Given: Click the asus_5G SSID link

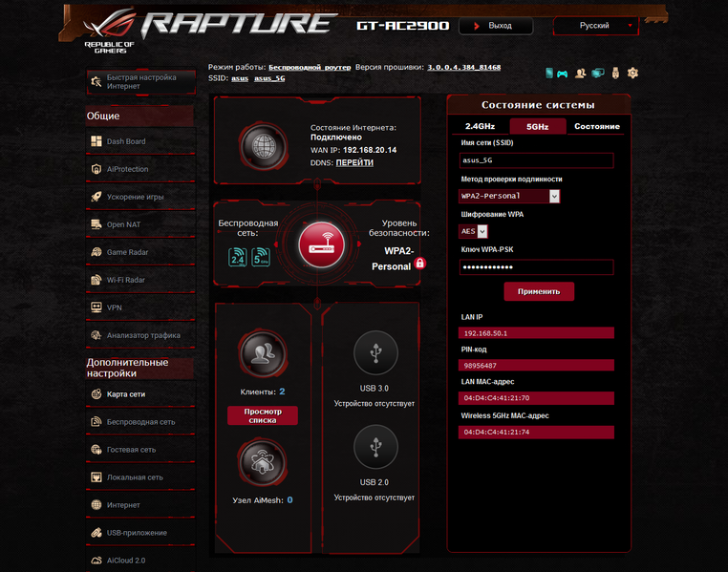Looking at the screenshot, I should click(x=269, y=78).
